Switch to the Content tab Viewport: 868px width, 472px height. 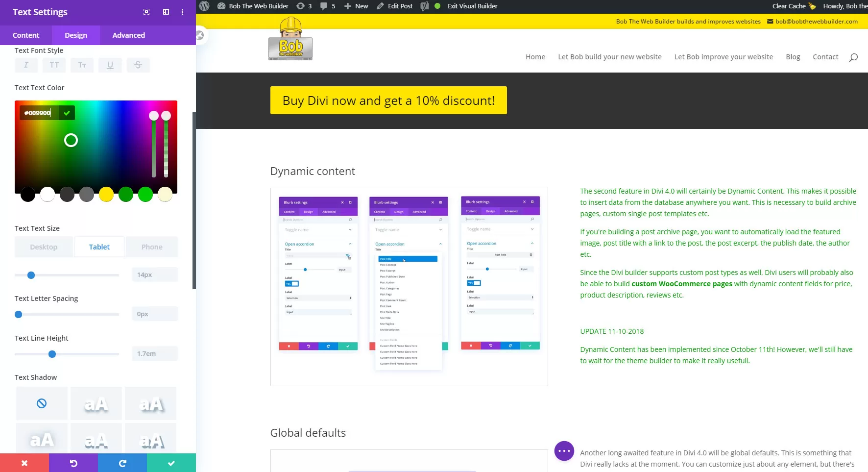26,35
